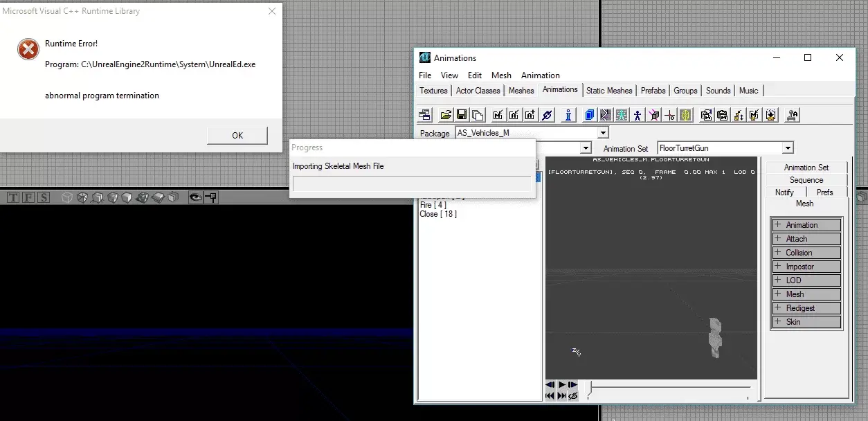Click the S viewport mode button
868x421 pixels.
44,197
